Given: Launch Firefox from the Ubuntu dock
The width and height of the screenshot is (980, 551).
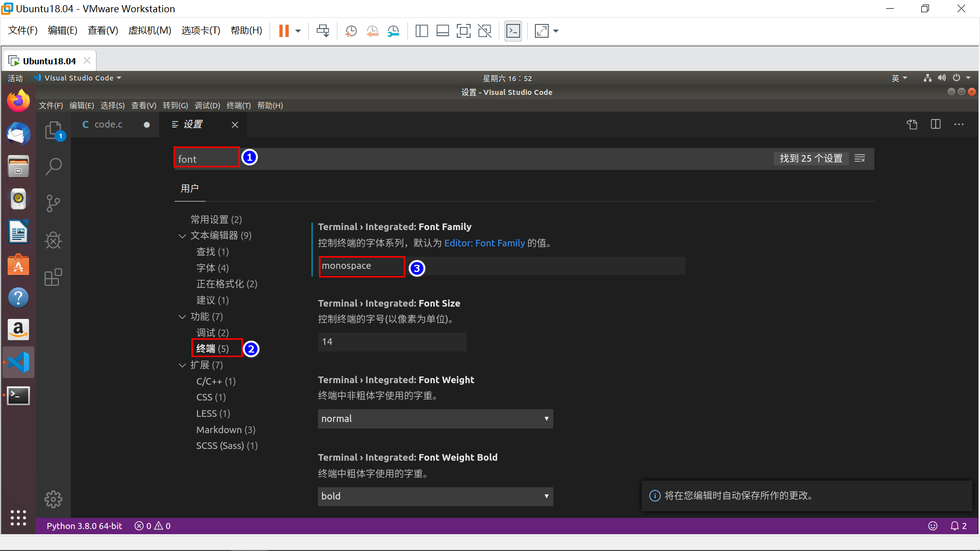Looking at the screenshot, I should [x=18, y=101].
